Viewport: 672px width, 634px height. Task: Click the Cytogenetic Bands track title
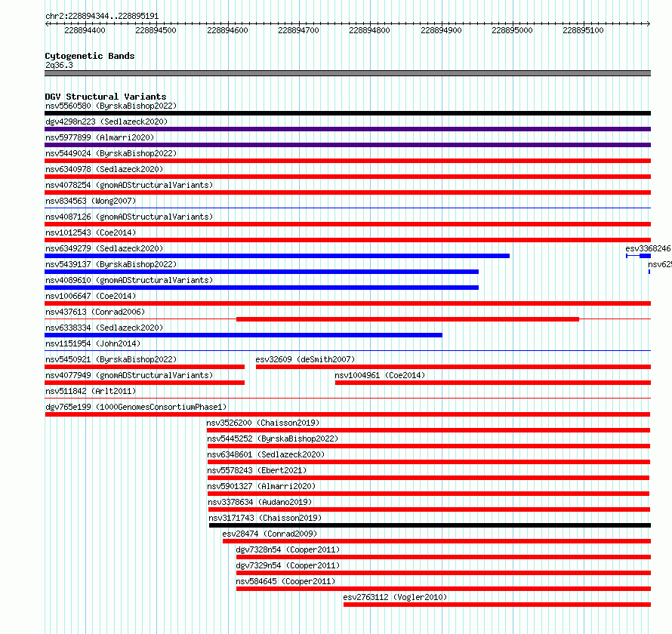pos(90,56)
